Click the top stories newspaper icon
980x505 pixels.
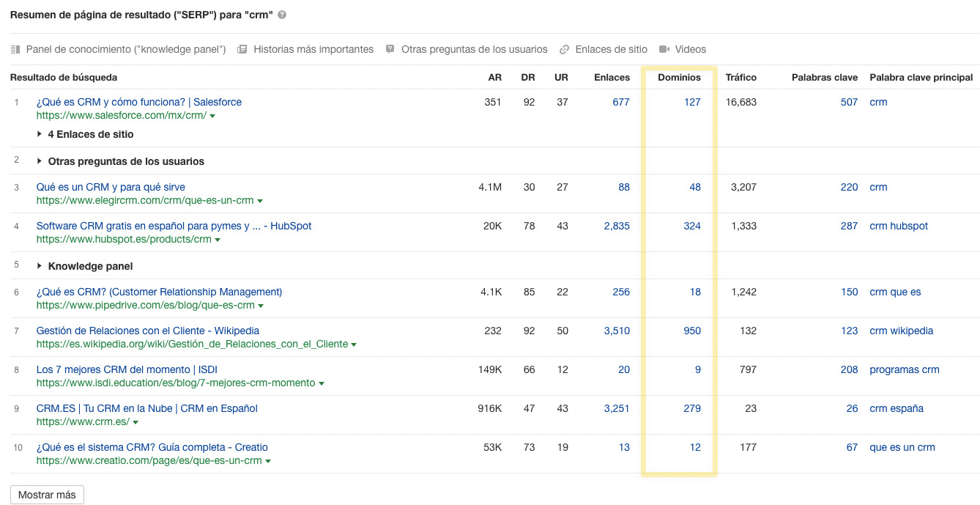pos(242,50)
